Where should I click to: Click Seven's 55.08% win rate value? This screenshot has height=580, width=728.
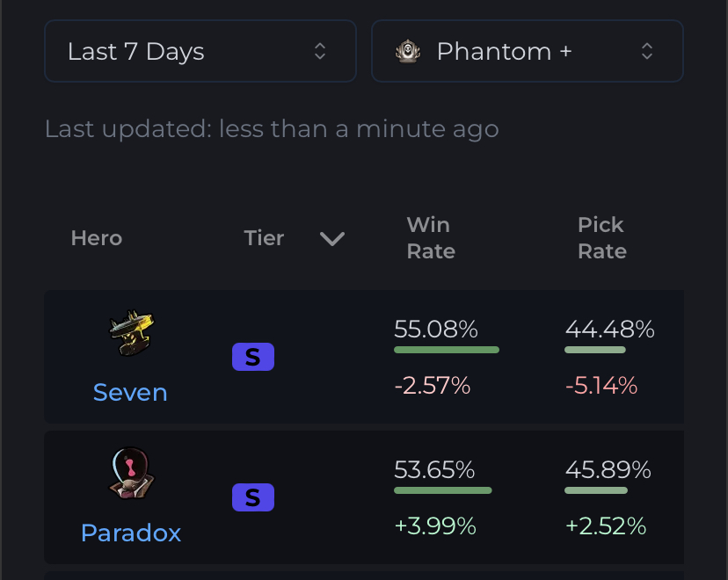click(x=436, y=329)
